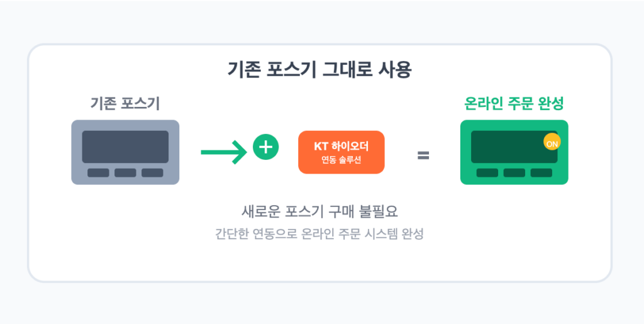Click the right button on green POS
This screenshot has height=324, width=644.
(x=541, y=173)
